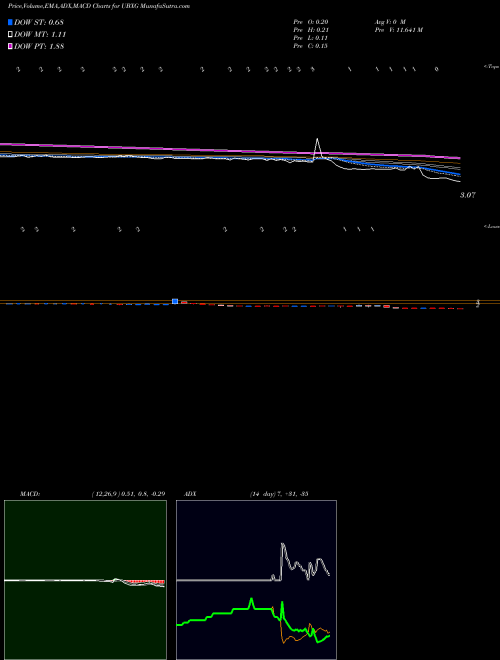Click the 'MACD:' panel heading
500x660 pixels.
pyautogui.click(x=30, y=494)
